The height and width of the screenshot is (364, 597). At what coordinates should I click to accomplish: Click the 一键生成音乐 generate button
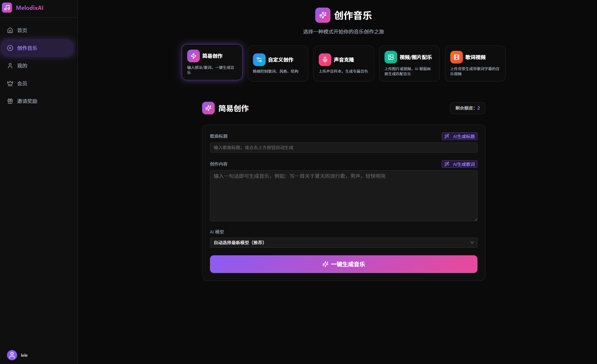pyautogui.click(x=344, y=264)
